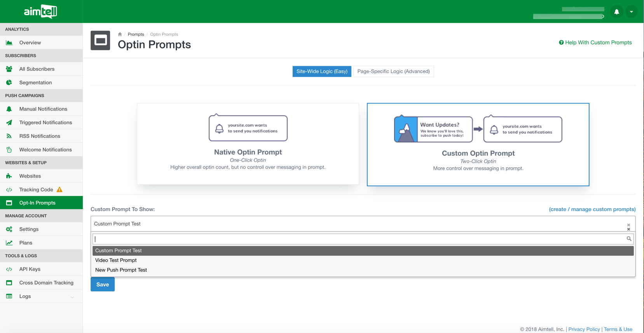The height and width of the screenshot is (333, 644).
Task: Click the All Subscribers people icon
Action: (9, 69)
